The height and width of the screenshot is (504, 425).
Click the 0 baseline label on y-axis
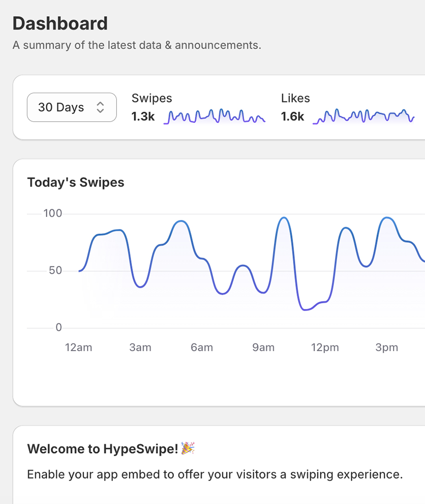[x=59, y=327]
